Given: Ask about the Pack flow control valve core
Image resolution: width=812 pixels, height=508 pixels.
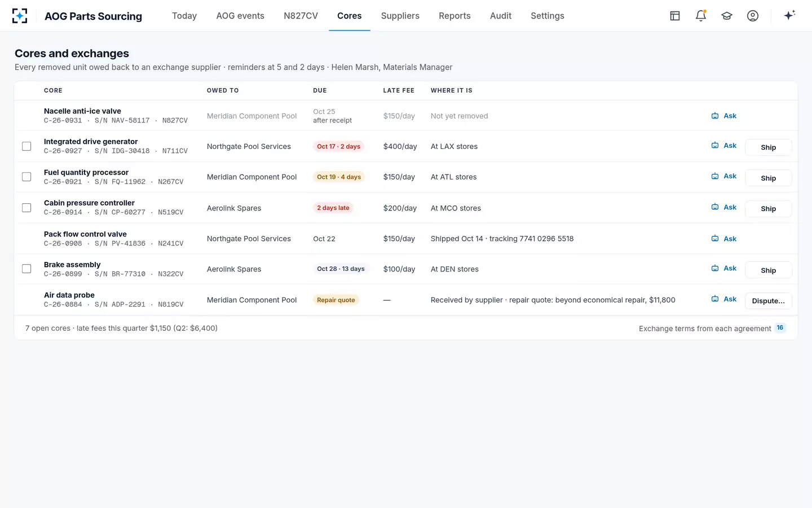Looking at the screenshot, I should 724,239.
